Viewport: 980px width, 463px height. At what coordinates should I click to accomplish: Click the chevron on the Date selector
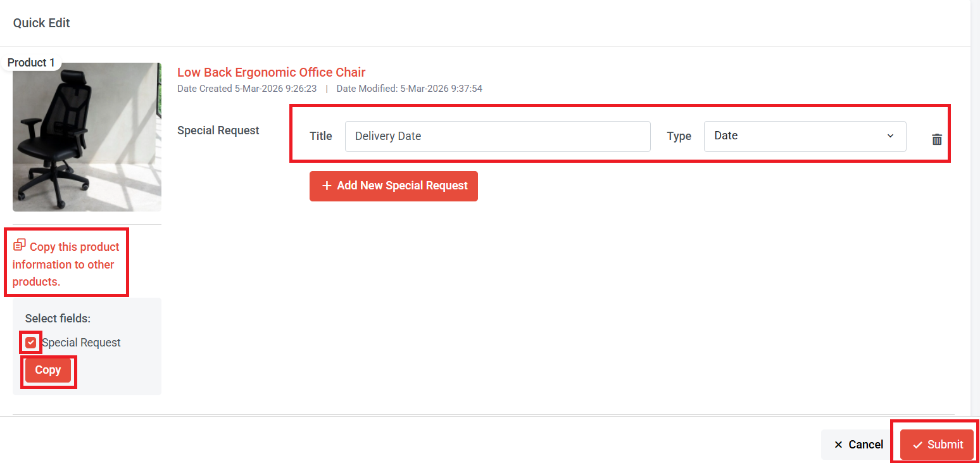click(890, 136)
